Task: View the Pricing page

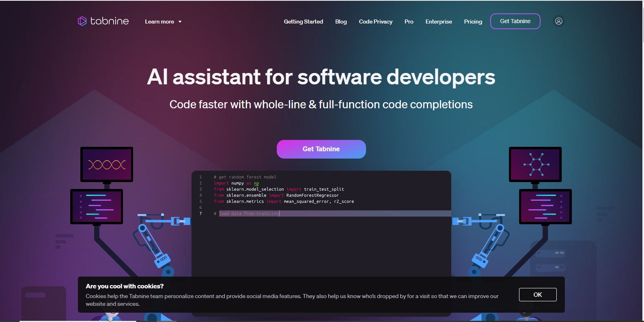Action: [x=473, y=21]
